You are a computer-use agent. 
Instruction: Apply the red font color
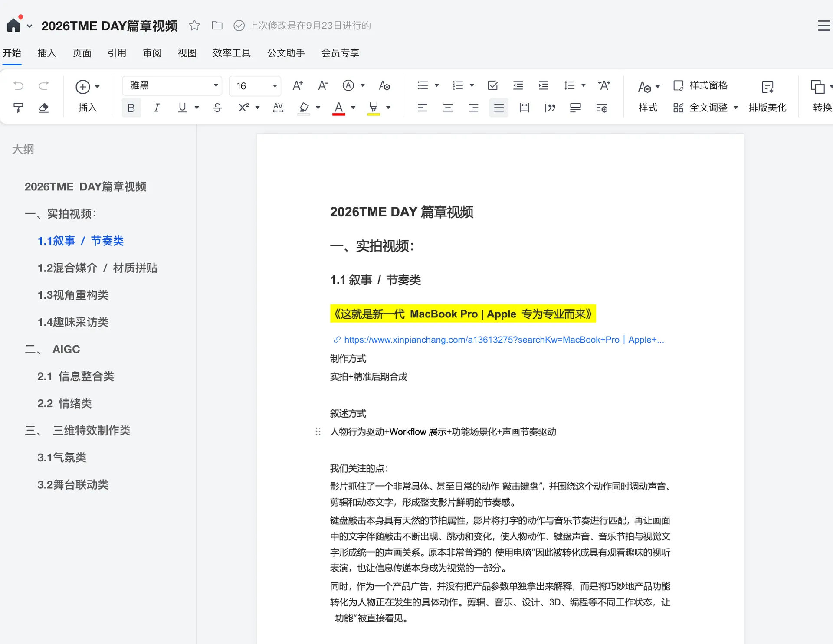click(x=338, y=108)
